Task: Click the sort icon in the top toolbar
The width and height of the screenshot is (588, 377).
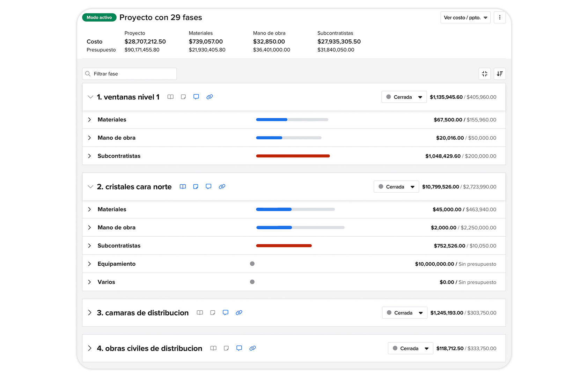Action: (500, 74)
